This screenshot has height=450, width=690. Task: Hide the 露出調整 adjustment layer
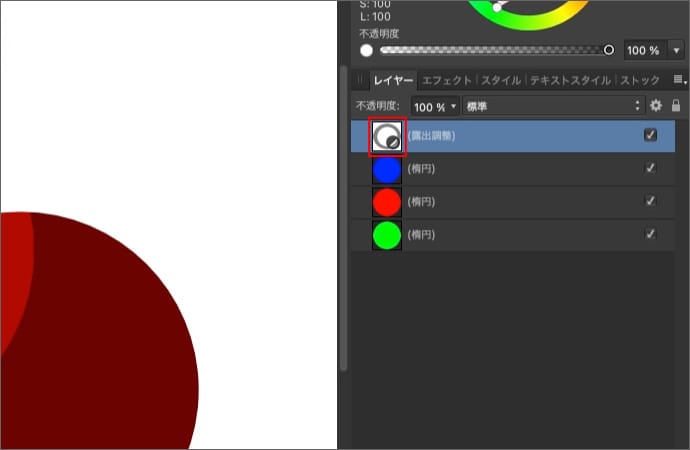(x=651, y=135)
